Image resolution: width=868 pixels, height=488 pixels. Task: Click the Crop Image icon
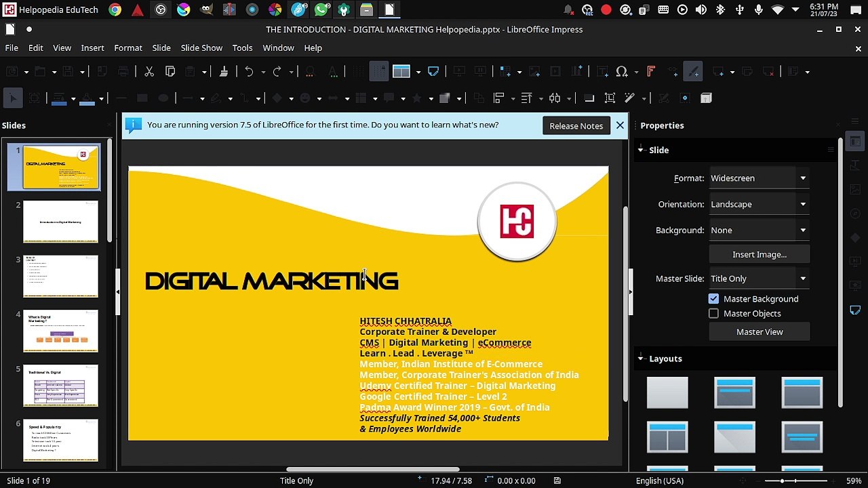[610, 98]
